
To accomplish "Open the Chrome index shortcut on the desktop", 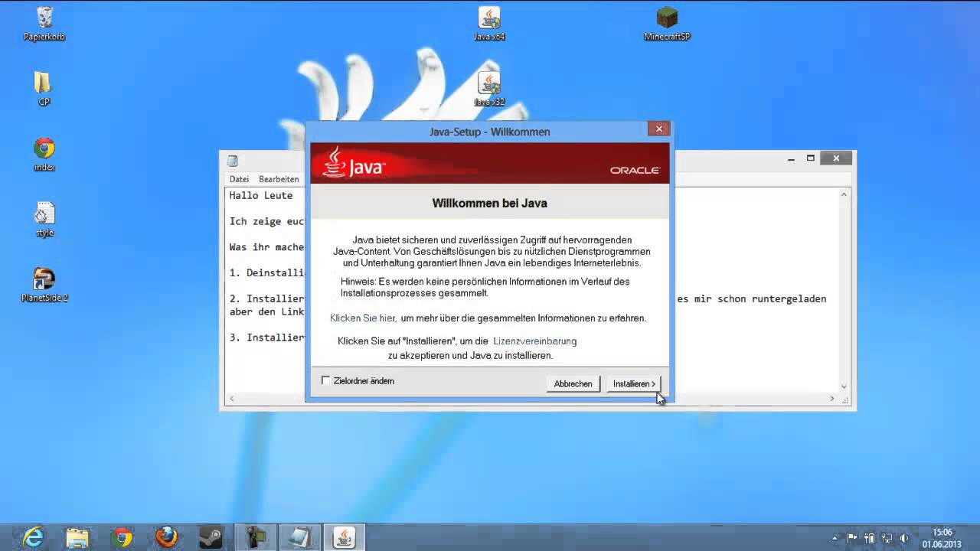I will point(44,154).
